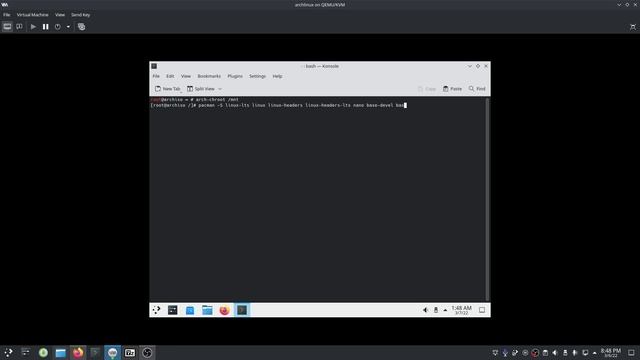Open guest Firefox icon in VM panel
The height and width of the screenshot is (360, 640).
click(x=224, y=310)
